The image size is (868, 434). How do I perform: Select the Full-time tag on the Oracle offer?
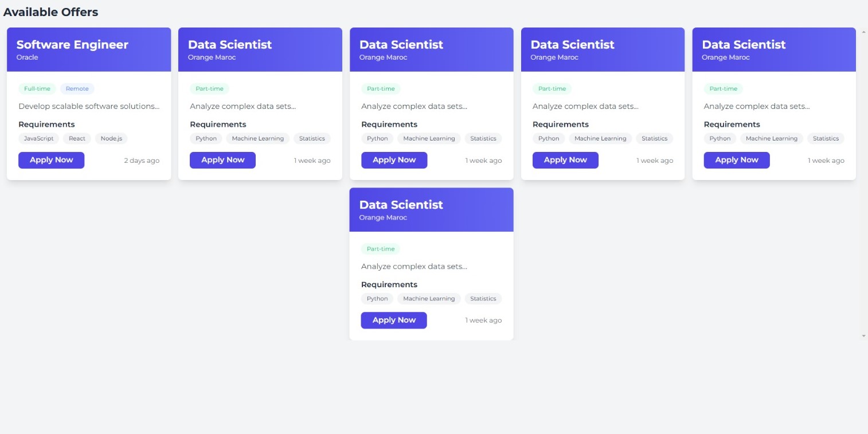[37, 88]
